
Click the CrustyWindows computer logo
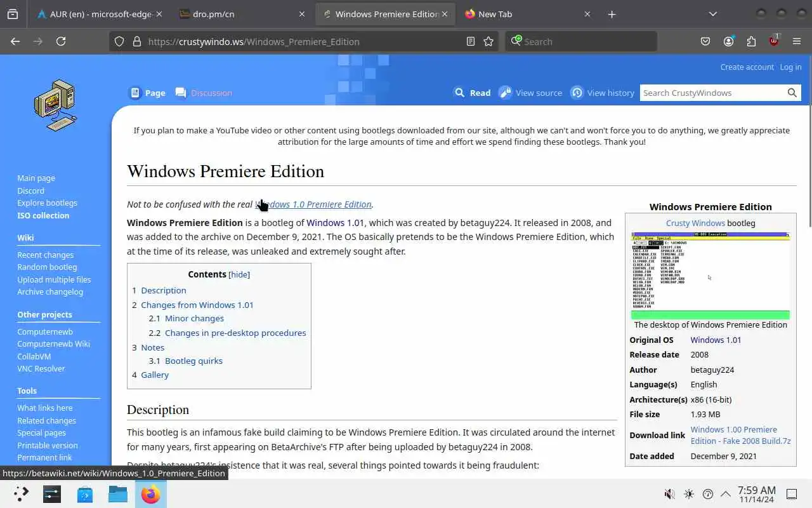[x=55, y=105]
